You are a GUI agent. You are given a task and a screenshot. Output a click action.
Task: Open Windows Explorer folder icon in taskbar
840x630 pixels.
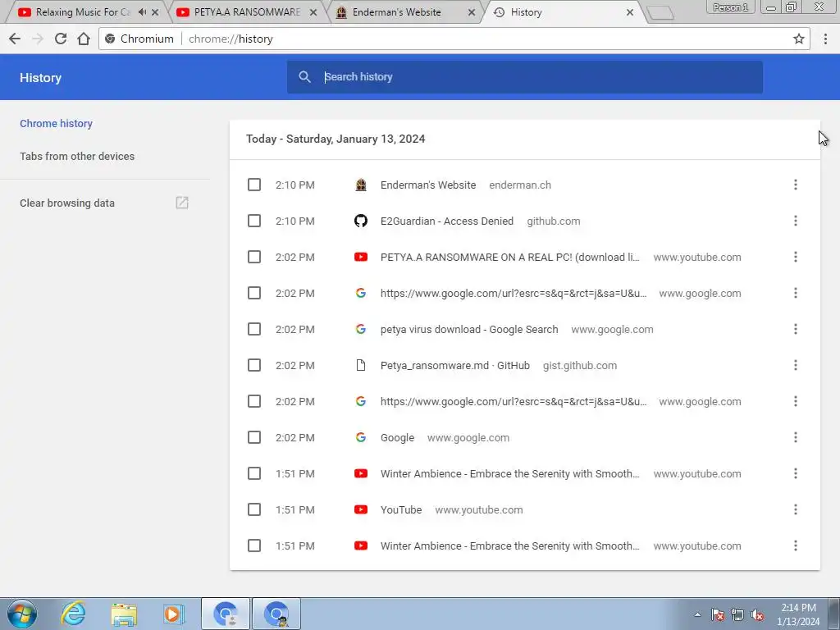coord(124,614)
